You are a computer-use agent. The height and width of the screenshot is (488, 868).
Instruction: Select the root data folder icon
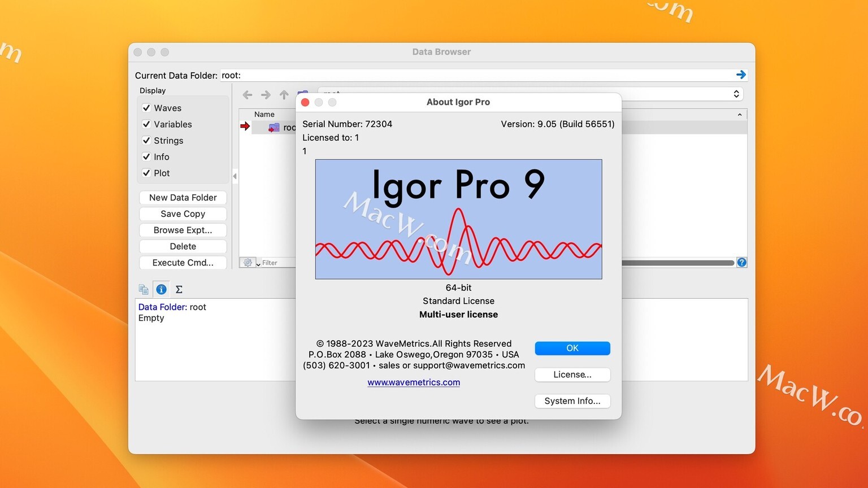coord(274,128)
